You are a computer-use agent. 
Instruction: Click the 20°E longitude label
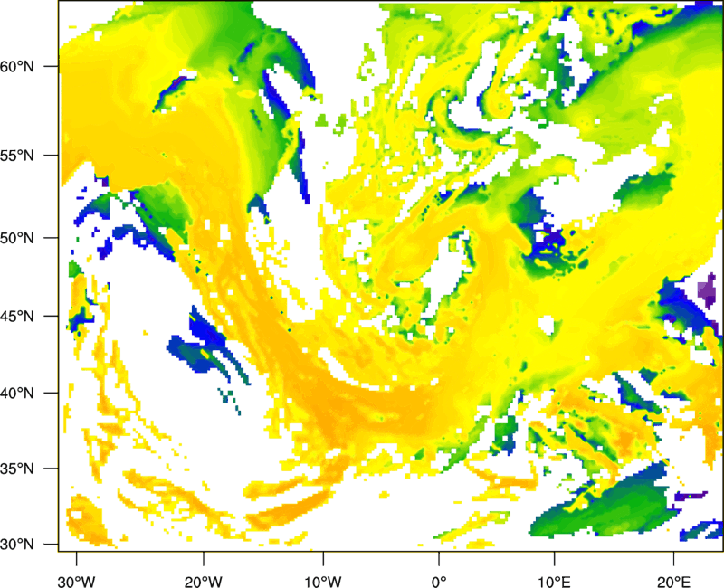tap(673, 582)
